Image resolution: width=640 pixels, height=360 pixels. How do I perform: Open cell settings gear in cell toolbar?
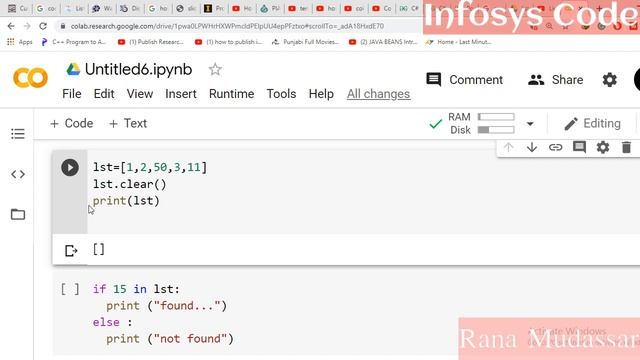point(603,147)
